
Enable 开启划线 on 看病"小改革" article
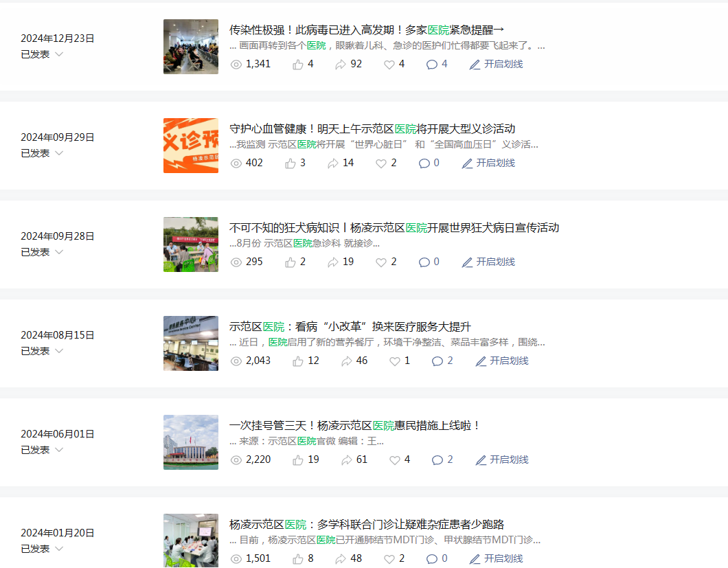pyautogui.click(x=502, y=361)
